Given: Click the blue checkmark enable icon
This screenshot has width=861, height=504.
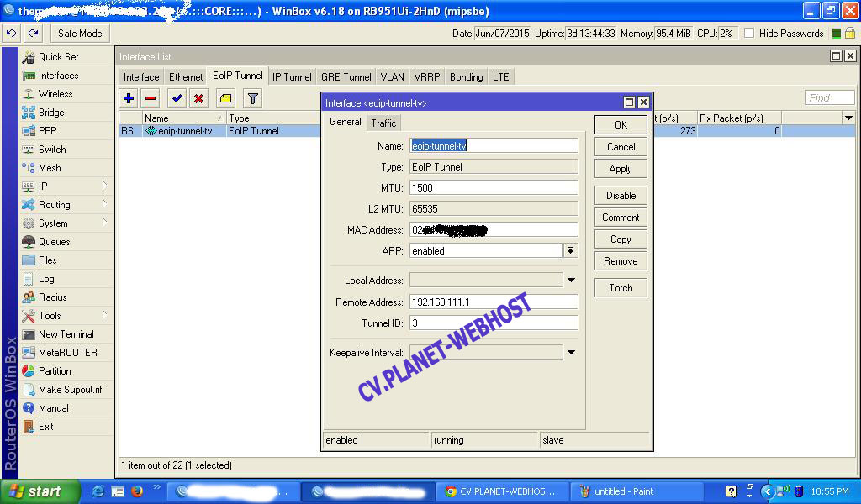Looking at the screenshot, I should [x=177, y=98].
